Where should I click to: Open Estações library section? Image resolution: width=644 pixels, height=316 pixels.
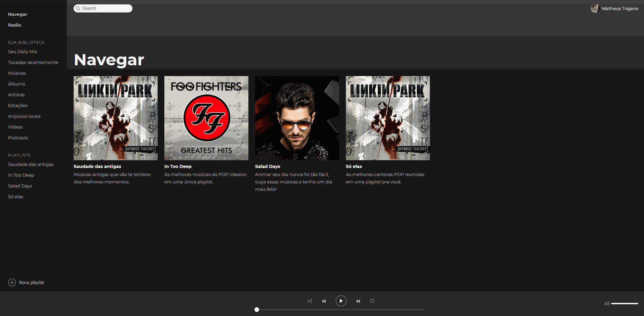(18, 106)
